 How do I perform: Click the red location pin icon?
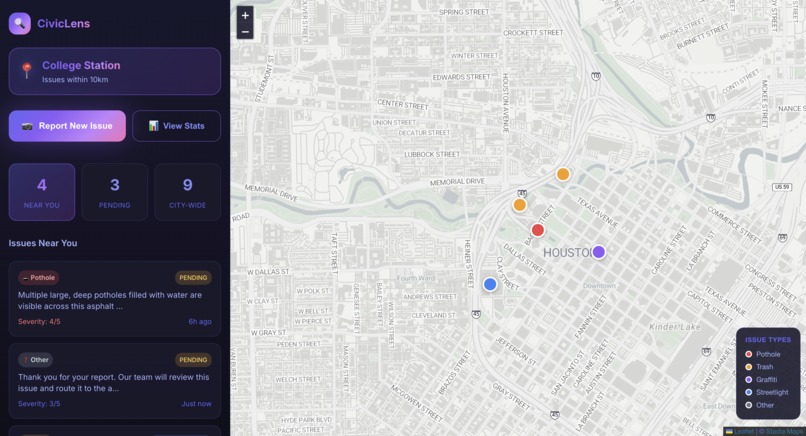(27, 70)
